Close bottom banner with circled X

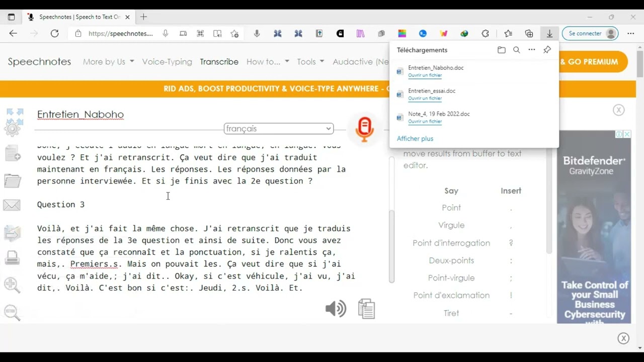pyautogui.click(x=623, y=338)
